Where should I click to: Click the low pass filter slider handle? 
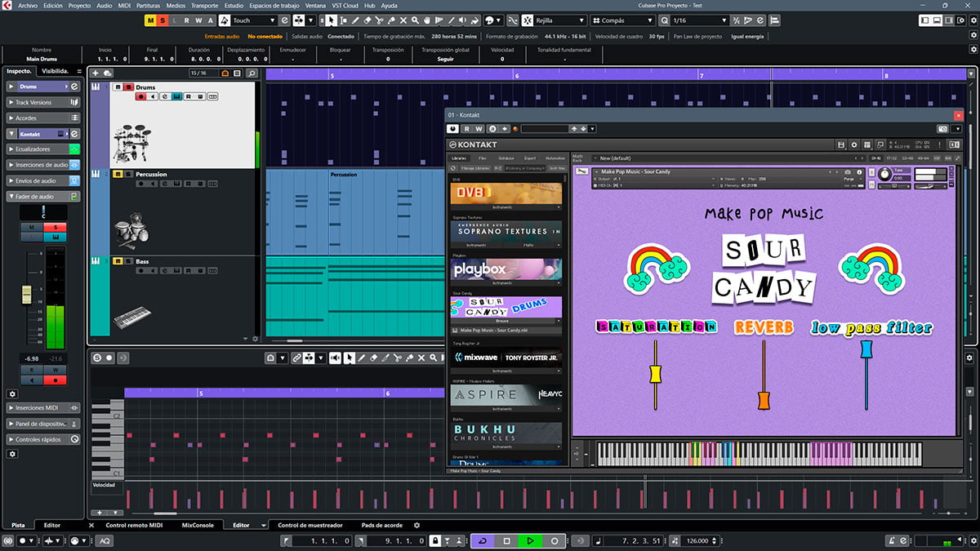(x=866, y=349)
